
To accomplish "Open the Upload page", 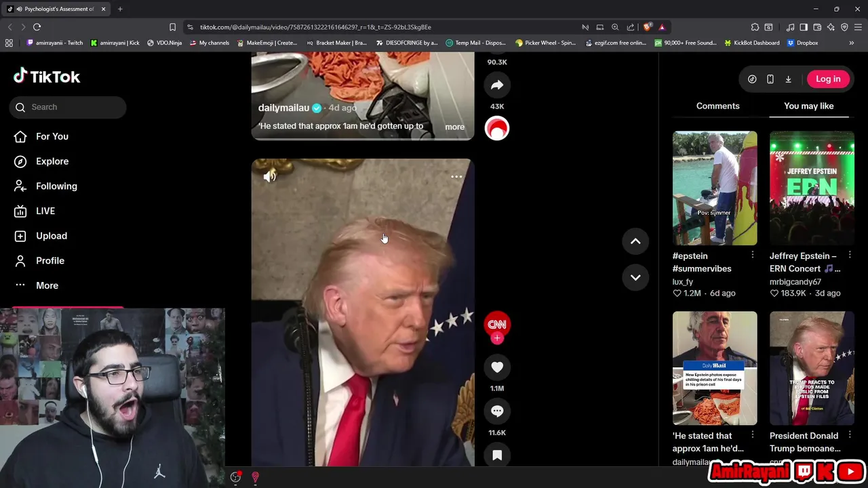I will (52, 236).
